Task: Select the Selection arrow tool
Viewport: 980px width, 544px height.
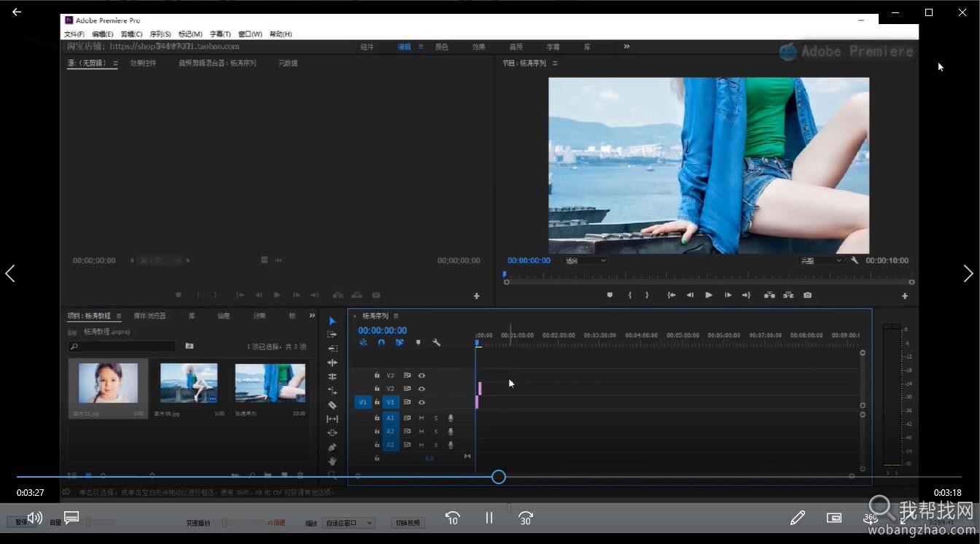Action: click(x=332, y=321)
